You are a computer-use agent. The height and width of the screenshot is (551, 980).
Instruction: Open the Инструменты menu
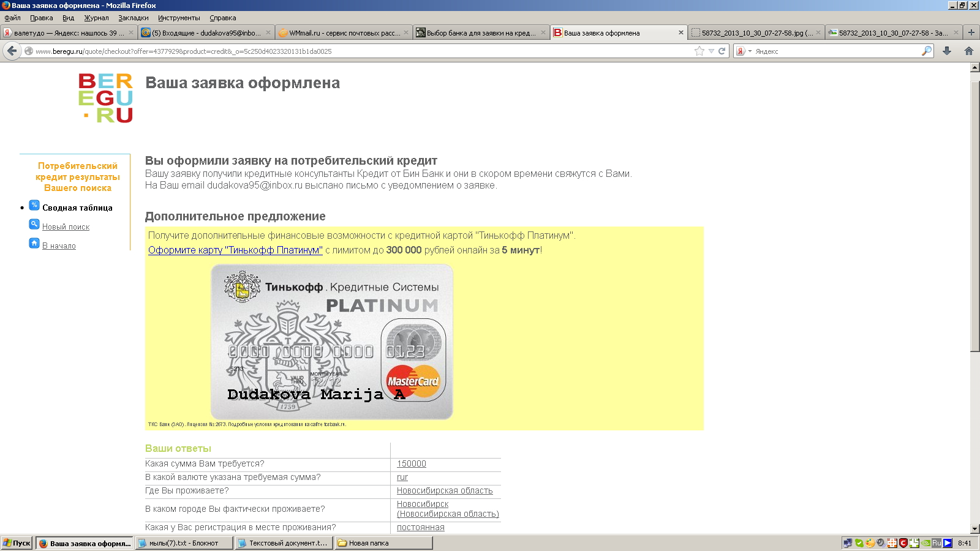click(x=179, y=18)
